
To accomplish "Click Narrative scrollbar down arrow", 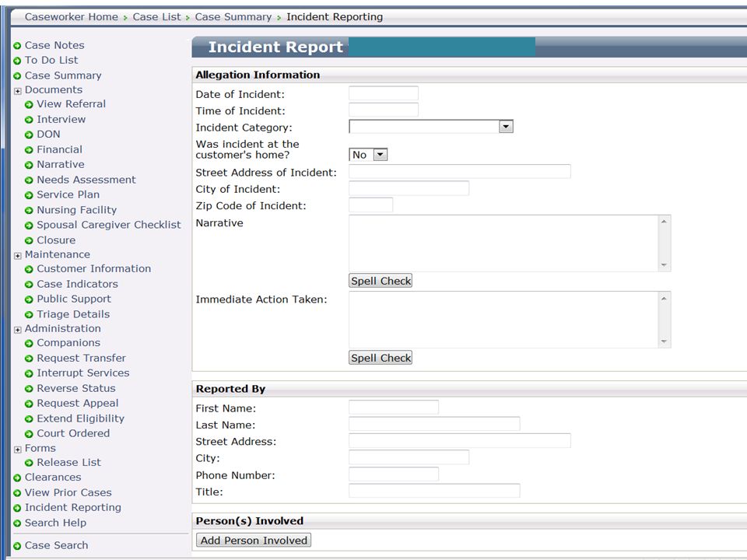I will pos(664,265).
